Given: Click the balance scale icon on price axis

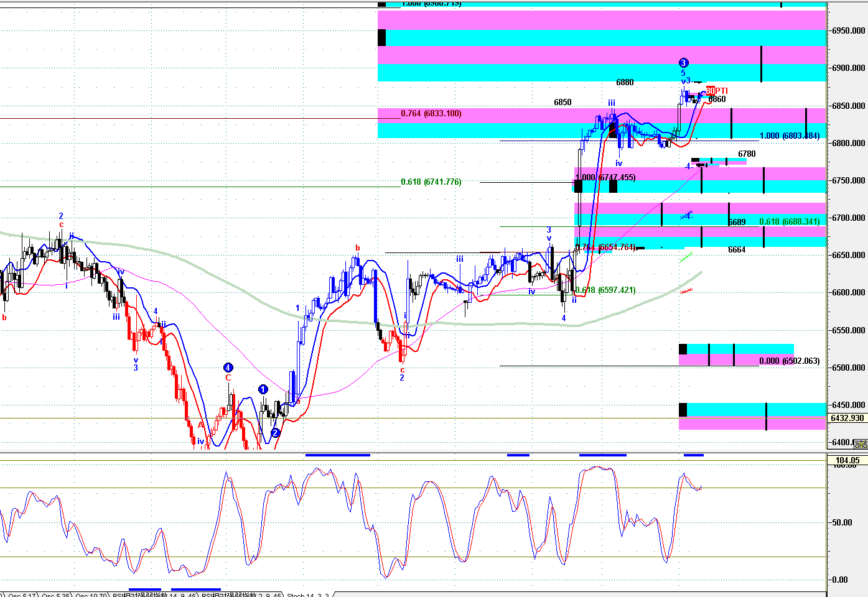Looking at the screenshot, I should tap(861, 443).
